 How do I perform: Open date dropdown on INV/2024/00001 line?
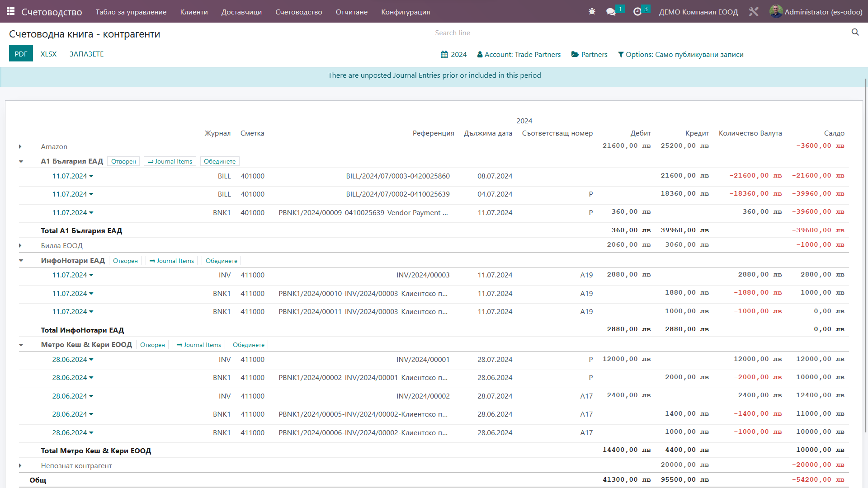[x=73, y=360]
